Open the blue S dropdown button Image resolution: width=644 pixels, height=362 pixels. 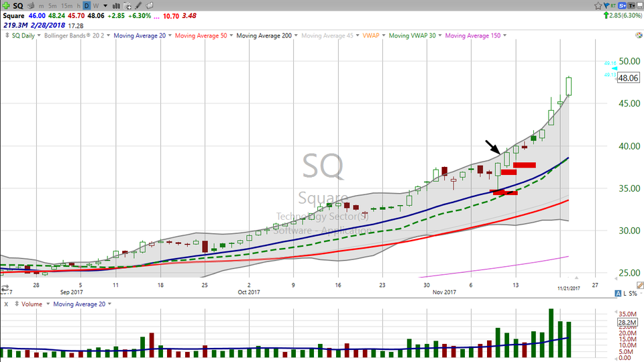[623, 6]
